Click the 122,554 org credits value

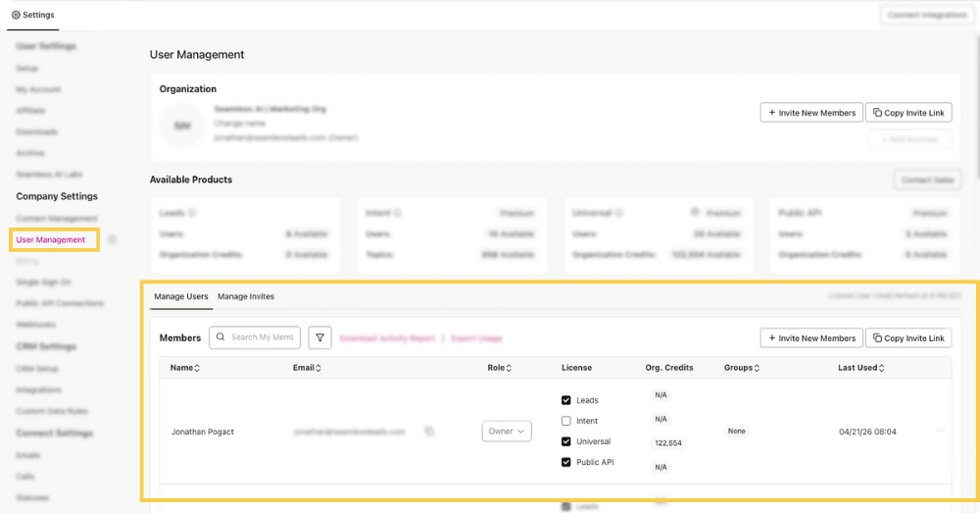(x=668, y=443)
